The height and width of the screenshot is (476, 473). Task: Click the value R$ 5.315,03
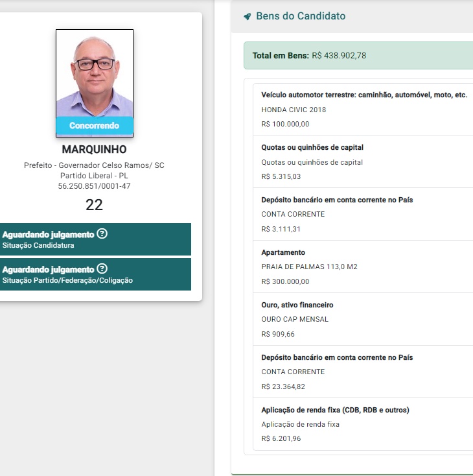[281, 176]
